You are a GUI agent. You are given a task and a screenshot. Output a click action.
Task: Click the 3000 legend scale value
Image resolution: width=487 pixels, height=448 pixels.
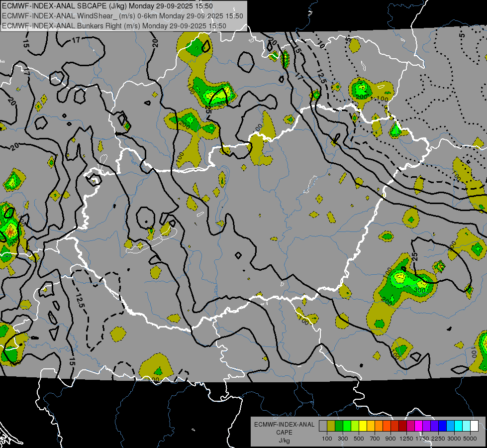click(454, 439)
